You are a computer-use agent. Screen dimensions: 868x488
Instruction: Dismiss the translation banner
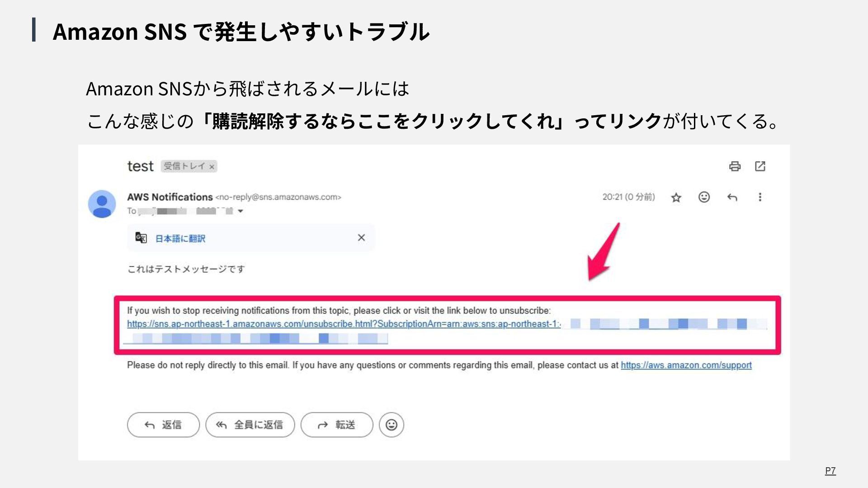[x=361, y=238]
